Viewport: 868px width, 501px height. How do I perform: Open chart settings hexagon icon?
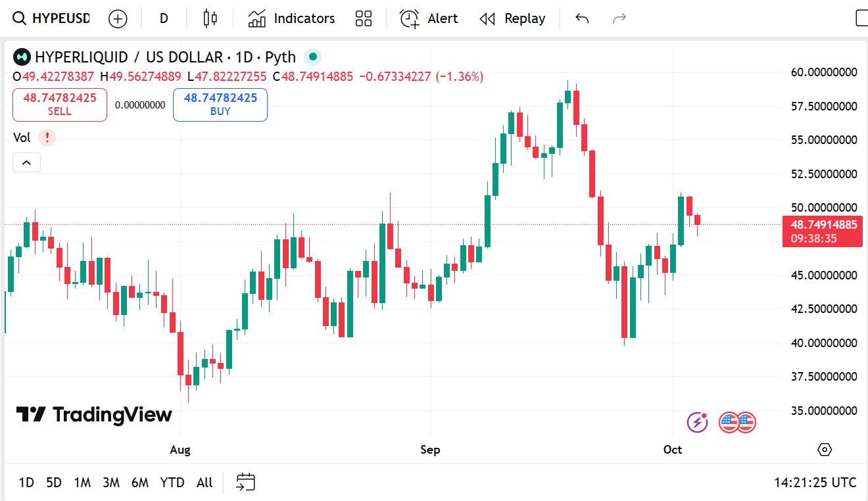[x=825, y=450]
